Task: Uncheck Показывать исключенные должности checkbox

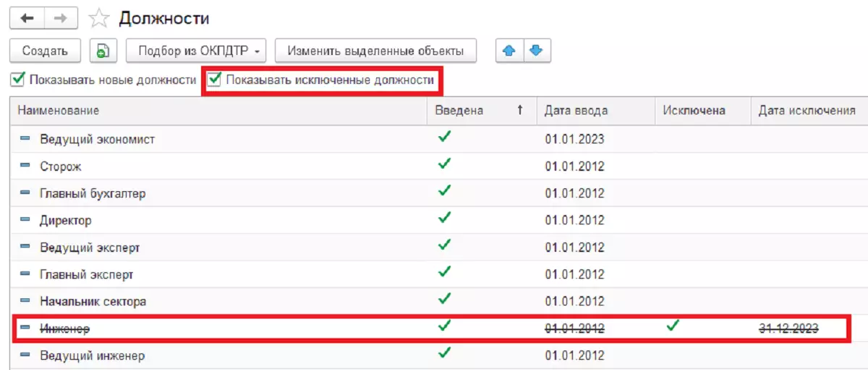Action: pyautogui.click(x=215, y=80)
